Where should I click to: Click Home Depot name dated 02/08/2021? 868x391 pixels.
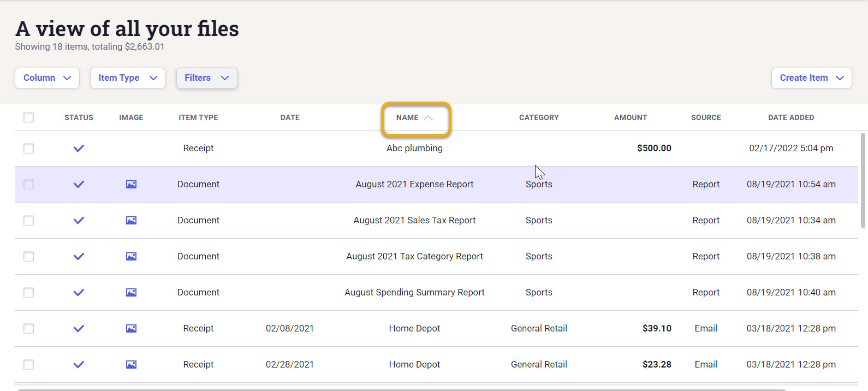coord(414,328)
